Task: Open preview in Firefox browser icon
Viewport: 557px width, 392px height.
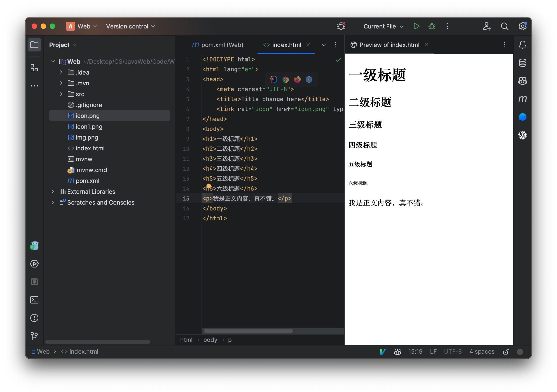Action: pyautogui.click(x=297, y=79)
